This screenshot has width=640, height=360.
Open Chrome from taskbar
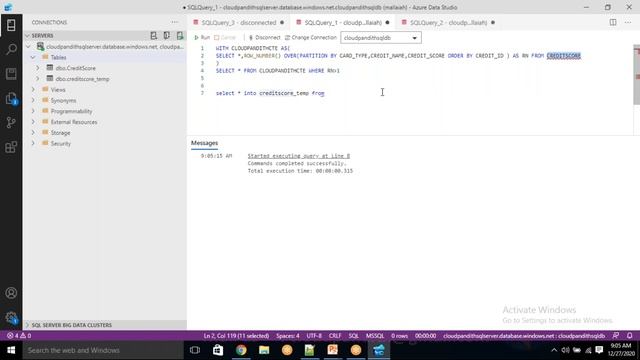tap(241, 350)
